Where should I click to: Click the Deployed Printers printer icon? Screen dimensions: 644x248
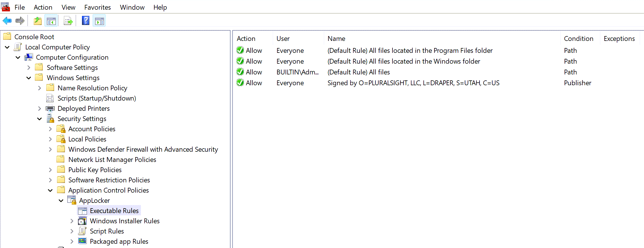(x=50, y=108)
